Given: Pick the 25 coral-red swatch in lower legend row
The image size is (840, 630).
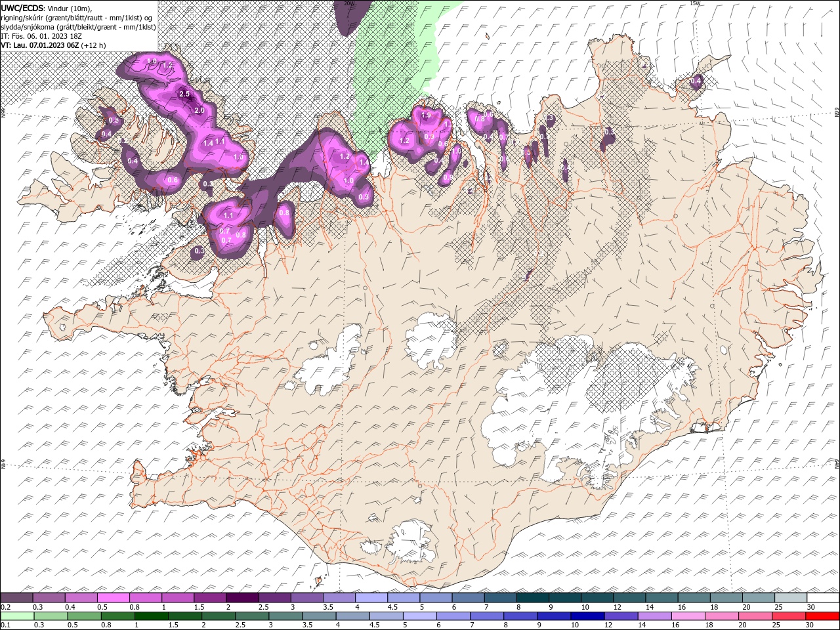Looking at the screenshot, I should 789,616.
